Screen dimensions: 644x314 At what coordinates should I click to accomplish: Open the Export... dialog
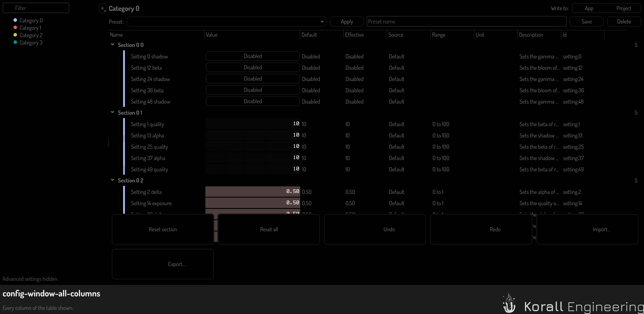click(163, 264)
